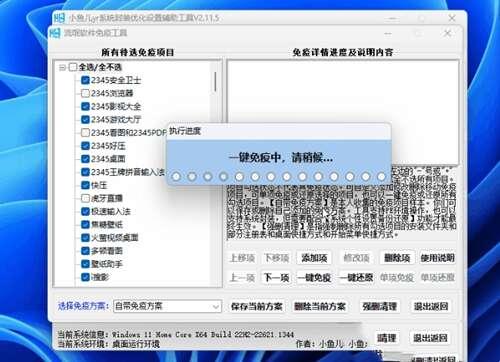Click the 当前系统环境: 桌面运行环境 status text

(x=109, y=344)
